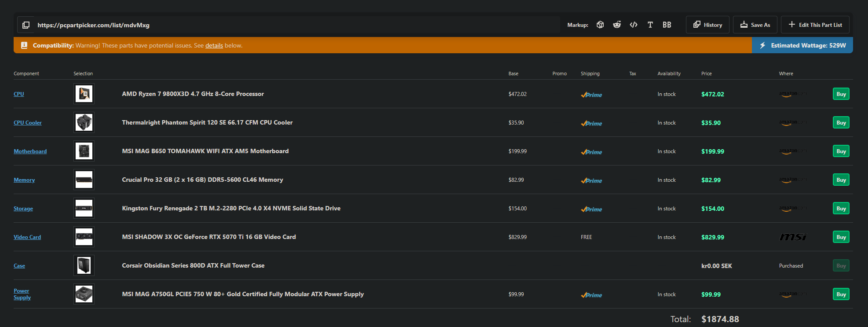Click Edit This Part List
Screen dimensions: 868x327
tap(815, 25)
